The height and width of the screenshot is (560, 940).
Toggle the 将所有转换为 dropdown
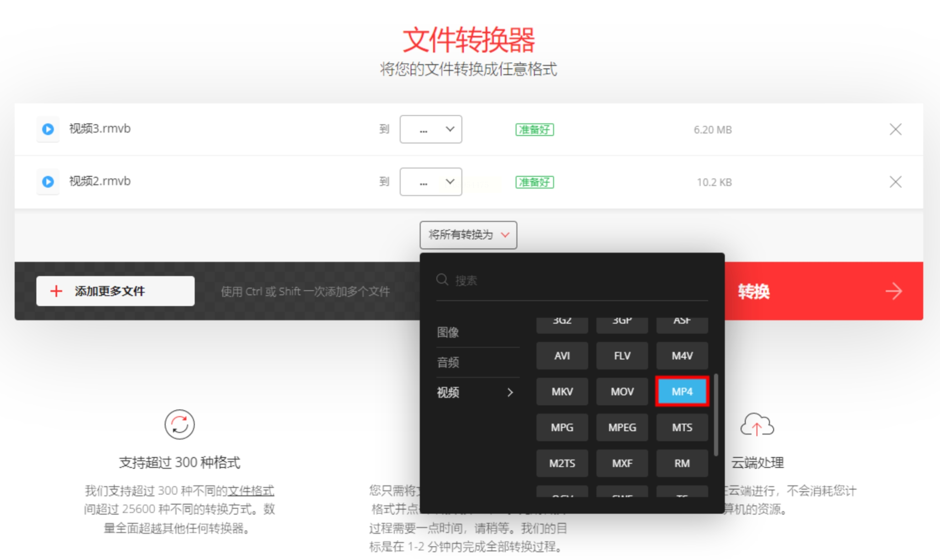pos(468,235)
